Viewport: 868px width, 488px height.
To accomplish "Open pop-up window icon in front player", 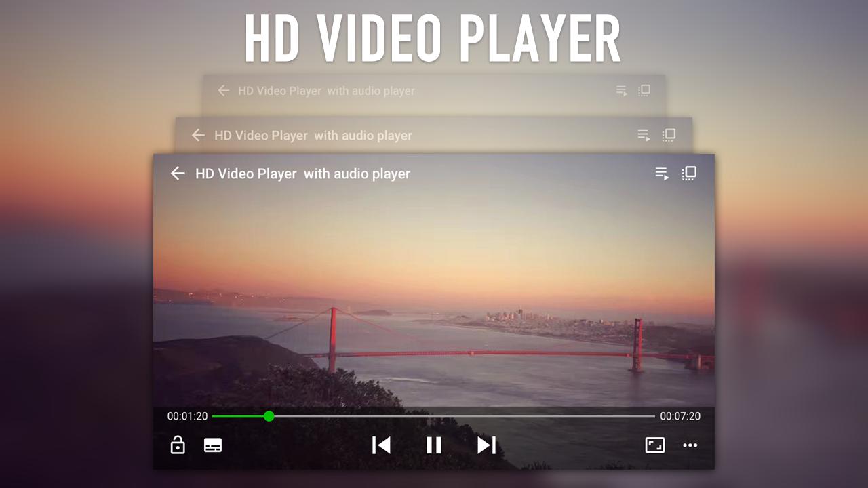I will click(689, 174).
